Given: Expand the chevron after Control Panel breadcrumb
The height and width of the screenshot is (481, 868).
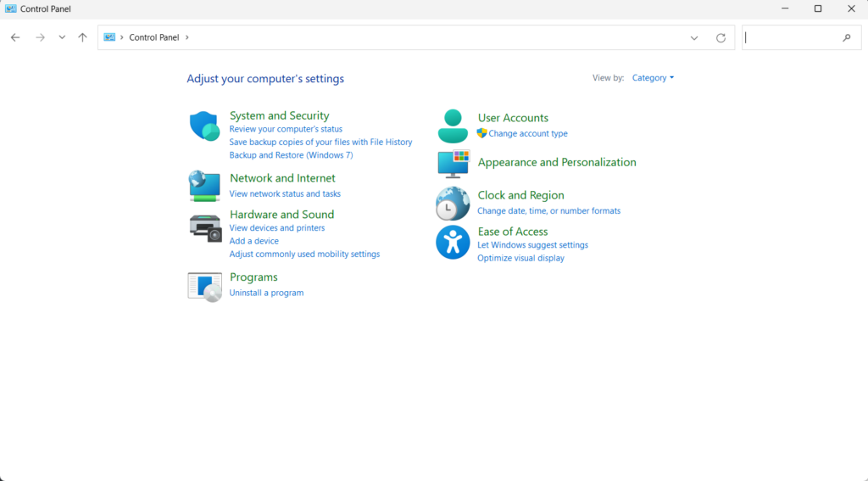Looking at the screenshot, I should tap(186, 38).
